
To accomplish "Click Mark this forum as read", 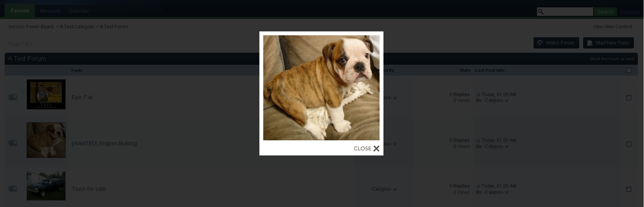I will pyautogui.click(x=613, y=59).
